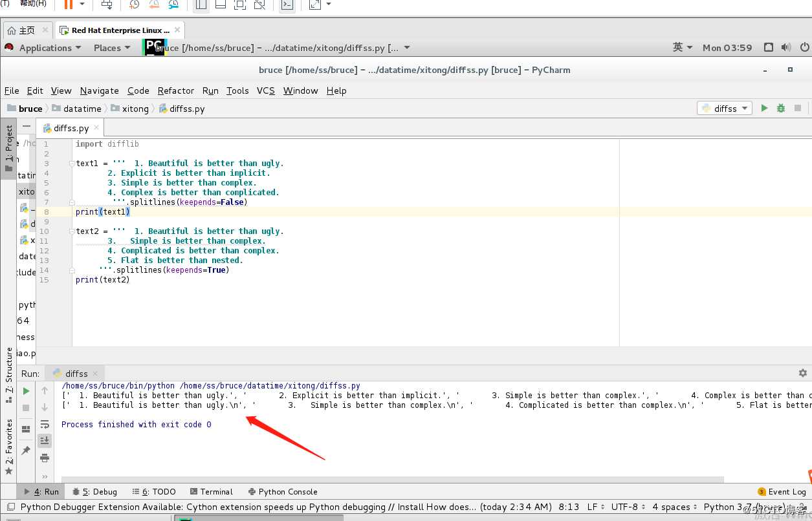
Task: Select the 主页 home tab
Action: (x=28, y=30)
